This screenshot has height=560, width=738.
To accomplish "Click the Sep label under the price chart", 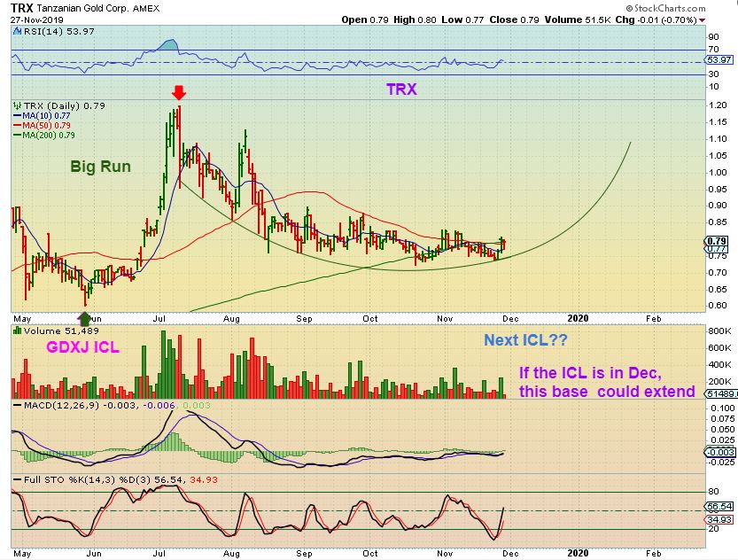I will 304,319.
